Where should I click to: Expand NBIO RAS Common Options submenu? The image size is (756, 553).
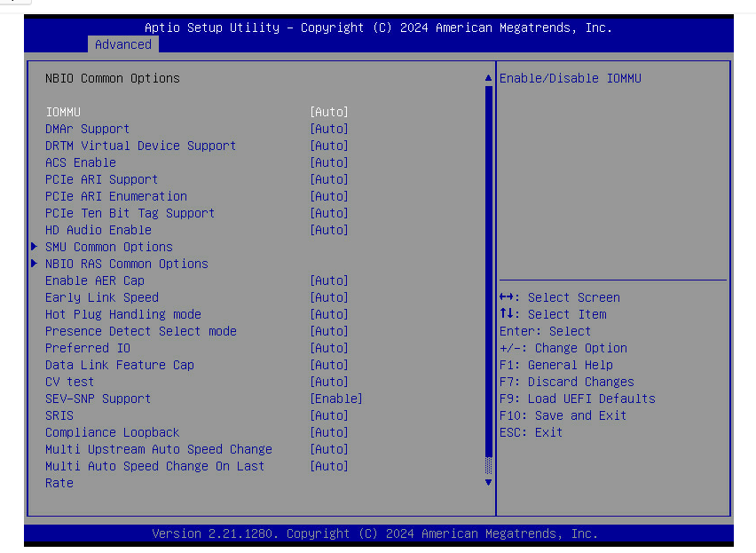(x=126, y=264)
